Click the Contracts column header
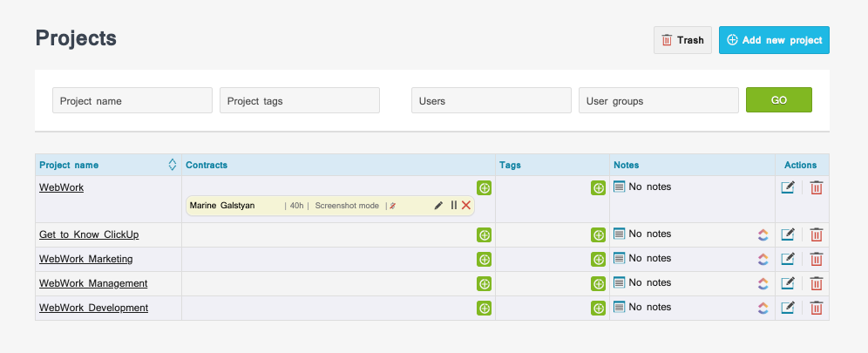Screen dimensions: 868x353 [207, 165]
